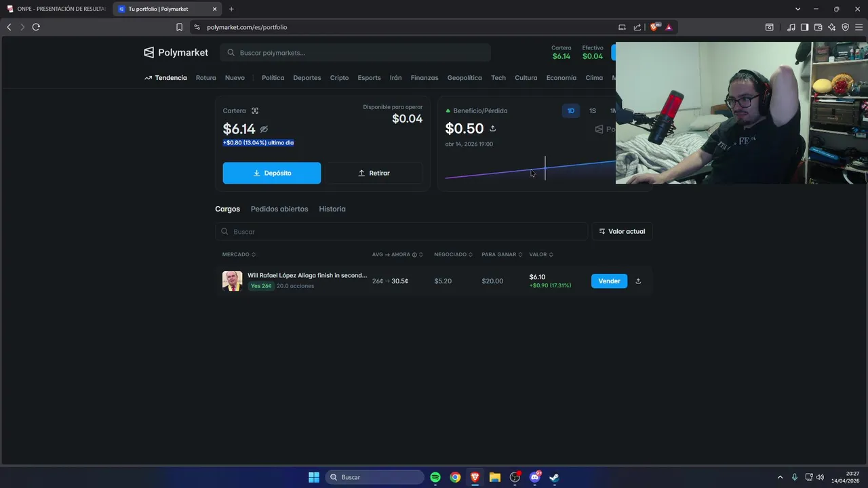Open the Brave Shields lion icon
The height and width of the screenshot is (488, 868).
pos(654,27)
